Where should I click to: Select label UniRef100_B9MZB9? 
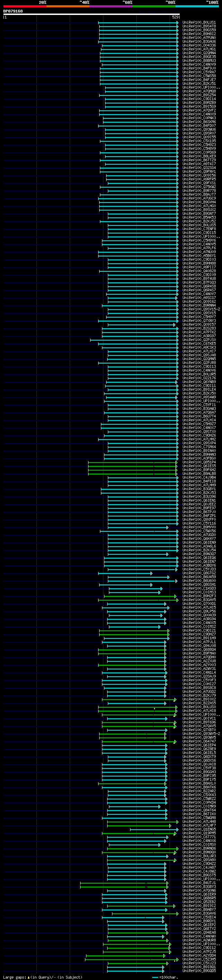199,103
